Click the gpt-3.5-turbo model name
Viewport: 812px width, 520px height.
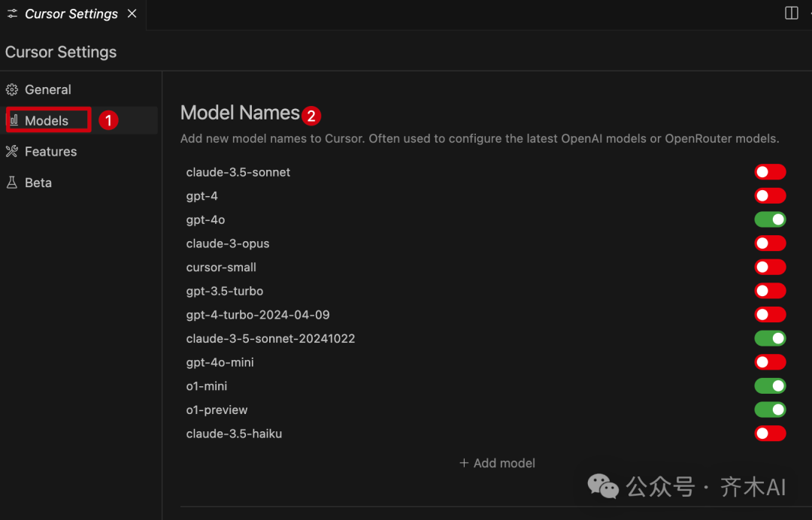click(225, 292)
